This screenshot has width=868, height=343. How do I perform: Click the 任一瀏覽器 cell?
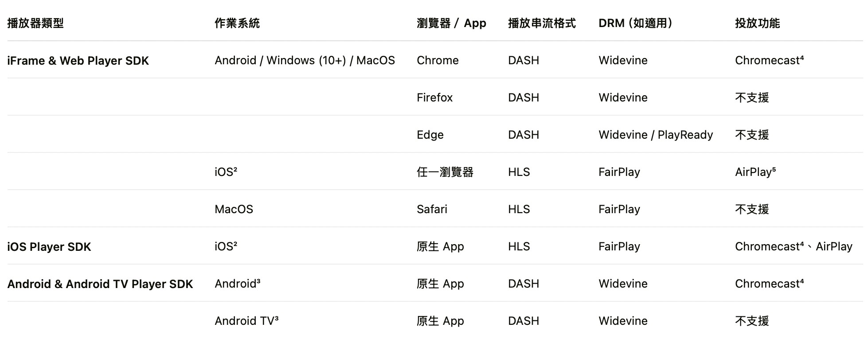[445, 172]
